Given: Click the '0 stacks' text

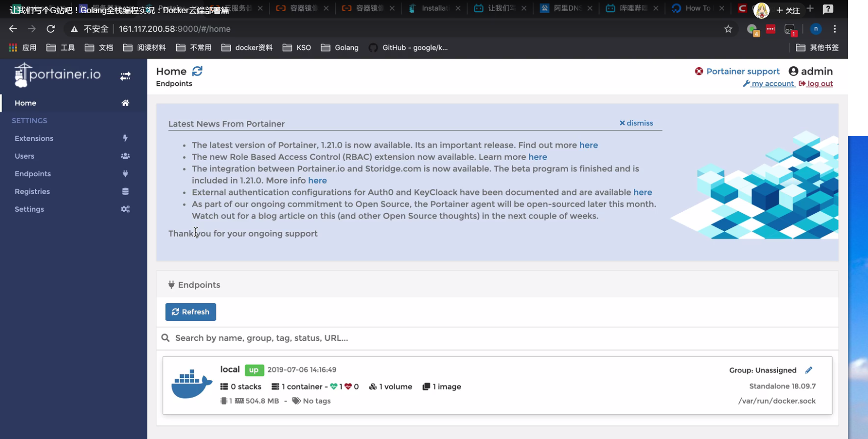Looking at the screenshot, I should tap(246, 387).
